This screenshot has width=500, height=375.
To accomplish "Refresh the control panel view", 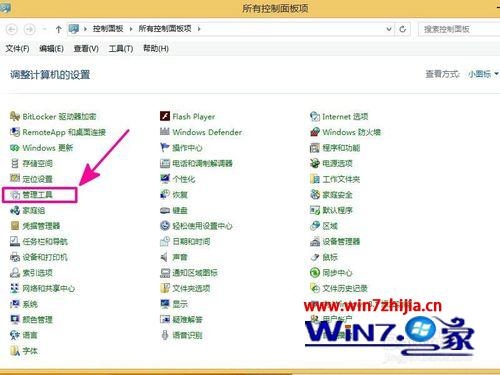I will pyautogui.click(x=403, y=29).
